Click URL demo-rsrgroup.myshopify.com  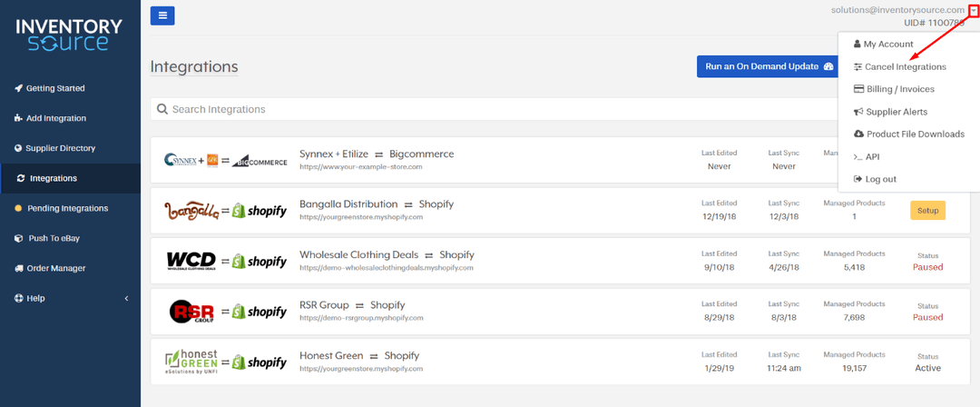point(361,318)
